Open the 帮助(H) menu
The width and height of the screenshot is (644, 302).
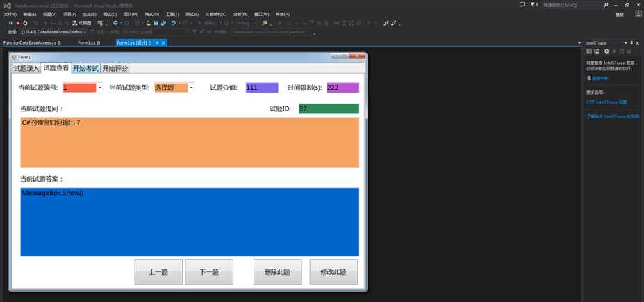(x=283, y=15)
